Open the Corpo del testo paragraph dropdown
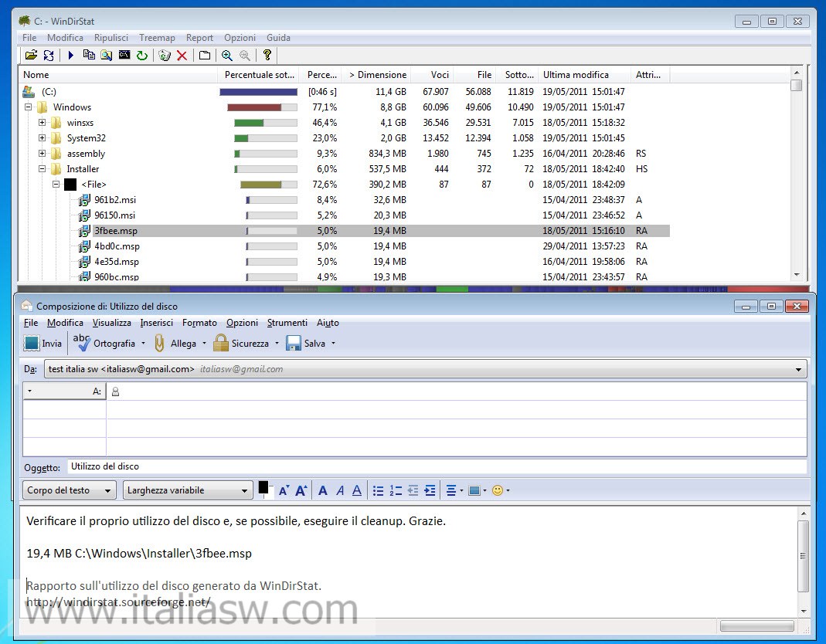 [69, 490]
